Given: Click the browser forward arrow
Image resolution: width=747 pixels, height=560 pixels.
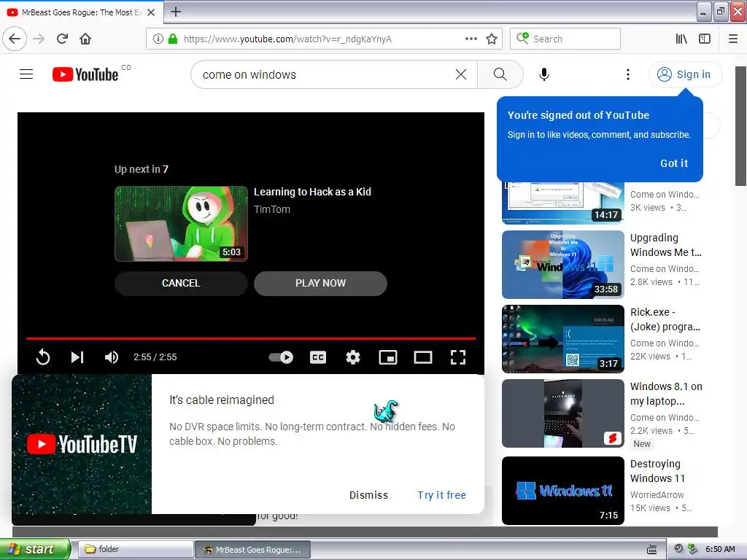Looking at the screenshot, I should coord(39,39).
